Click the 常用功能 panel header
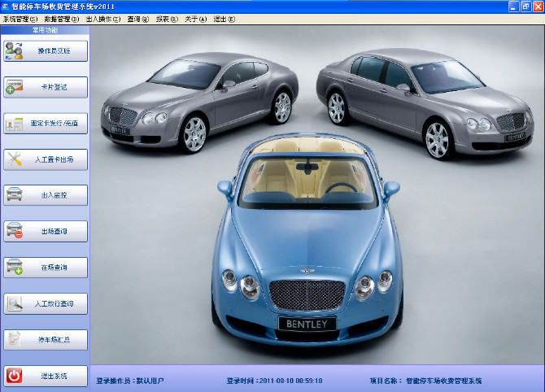 coord(46,30)
